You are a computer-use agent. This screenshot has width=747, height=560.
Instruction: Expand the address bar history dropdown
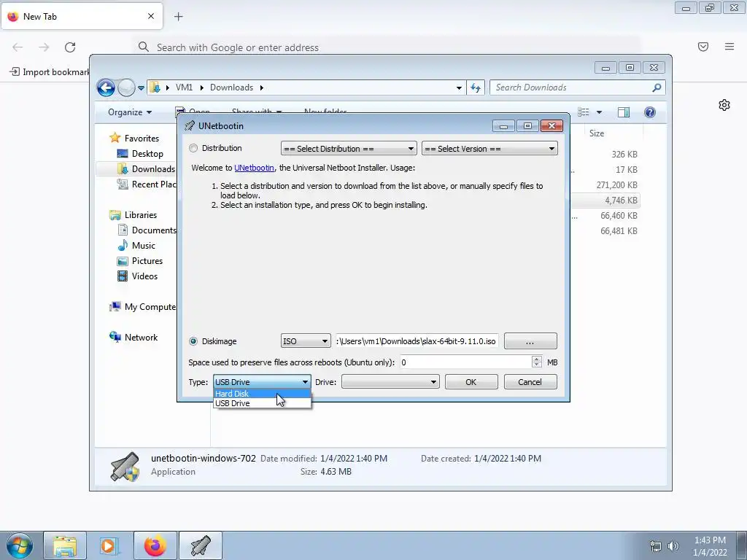point(459,88)
